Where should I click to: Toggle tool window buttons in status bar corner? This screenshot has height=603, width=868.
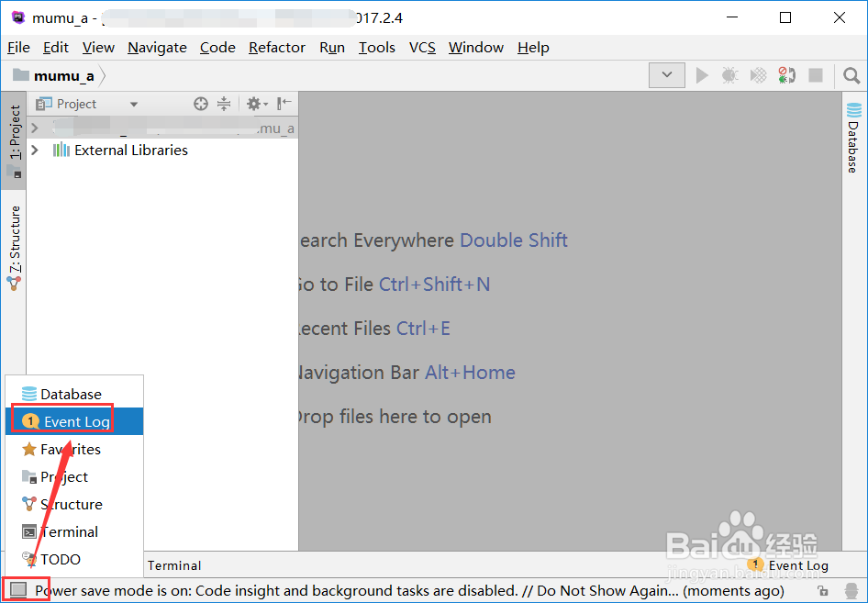coord(19,590)
